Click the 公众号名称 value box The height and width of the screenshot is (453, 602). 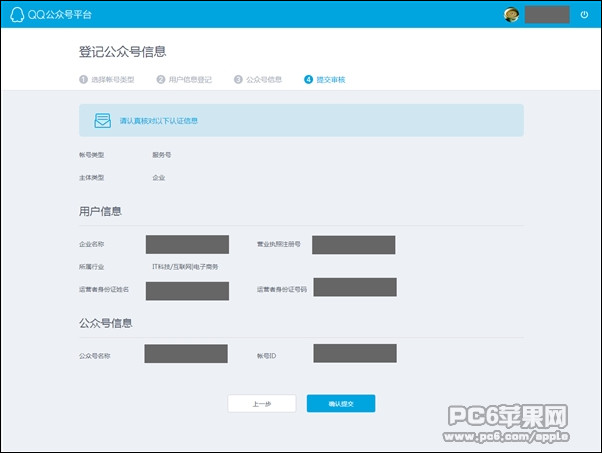click(186, 353)
